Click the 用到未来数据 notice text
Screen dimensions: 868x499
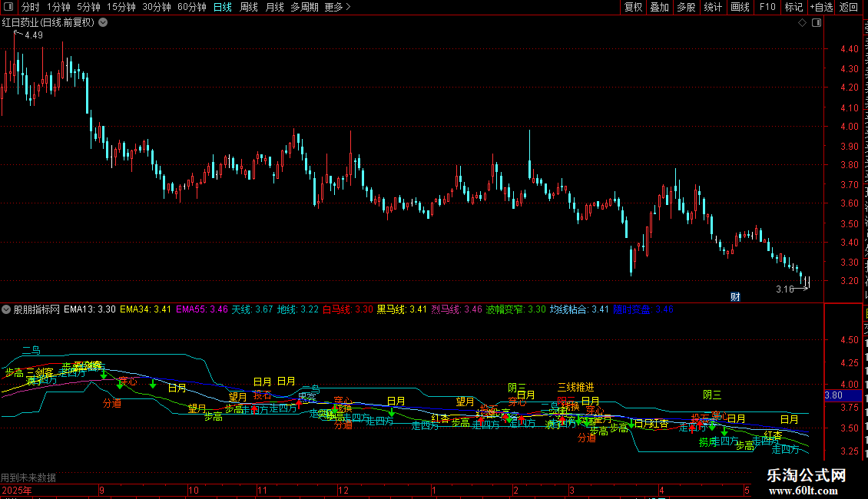28,478
